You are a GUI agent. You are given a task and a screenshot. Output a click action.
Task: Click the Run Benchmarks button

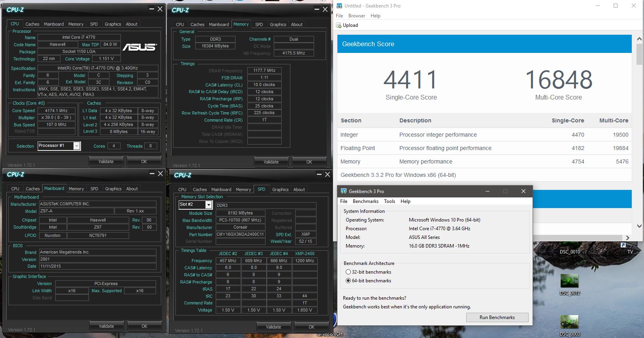tap(497, 317)
